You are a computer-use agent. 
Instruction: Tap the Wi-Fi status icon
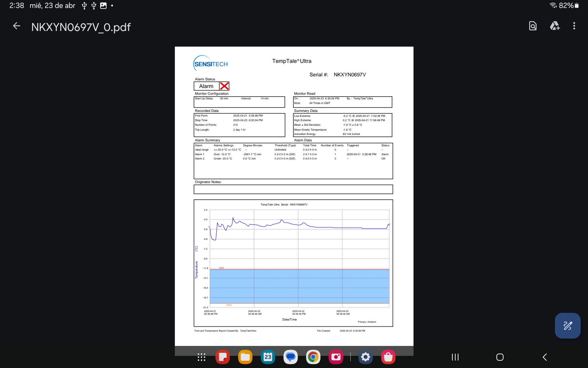coord(553,5)
